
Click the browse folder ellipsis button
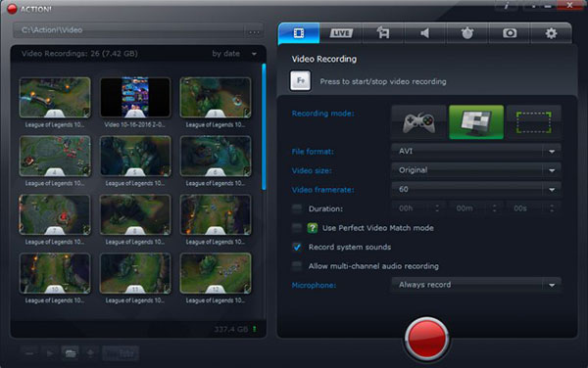pyautogui.click(x=254, y=31)
